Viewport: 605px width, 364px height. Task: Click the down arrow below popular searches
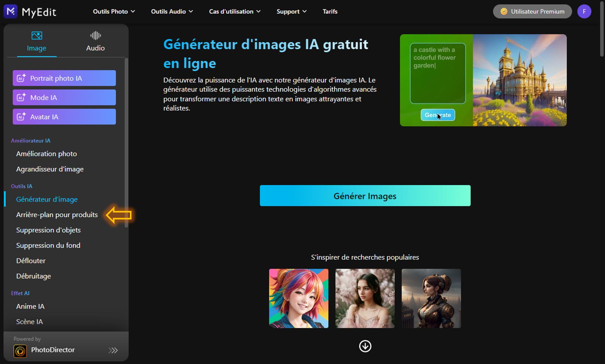click(x=365, y=346)
